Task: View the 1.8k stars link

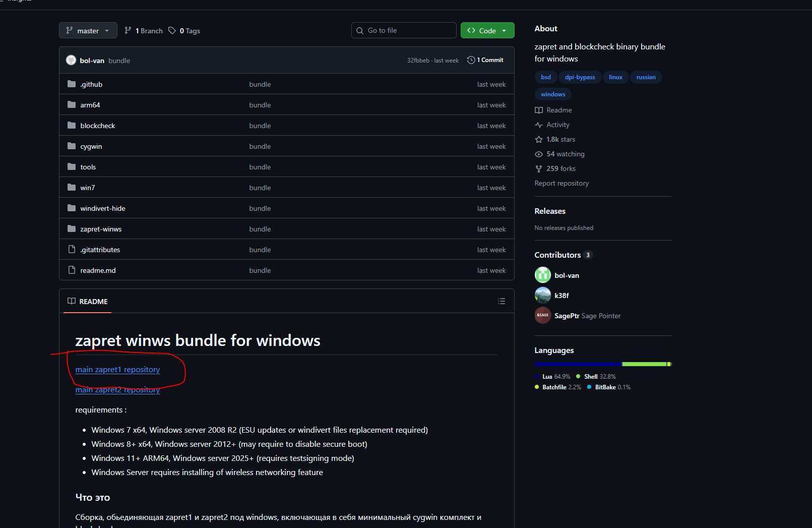Action: coord(560,139)
